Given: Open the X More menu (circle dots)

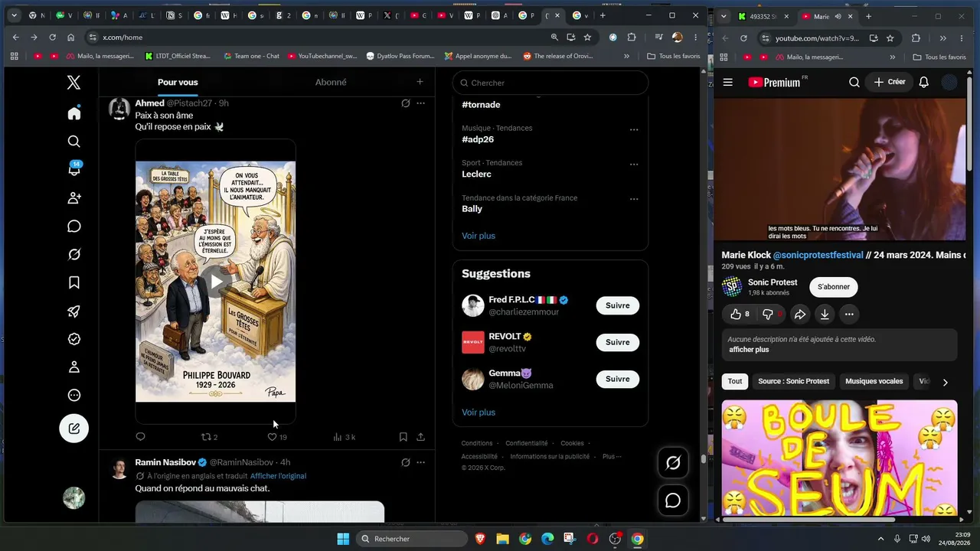Looking at the screenshot, I should [74, 396].
